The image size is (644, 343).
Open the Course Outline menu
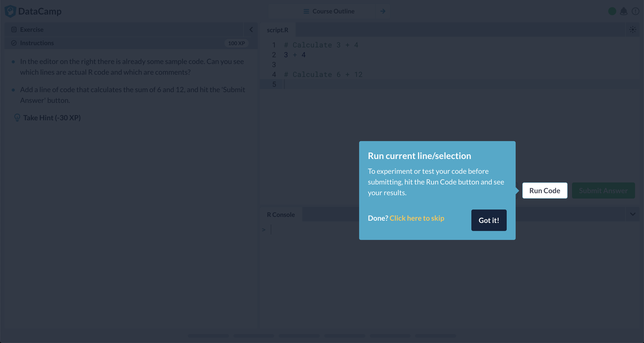[x=322, y=11]
